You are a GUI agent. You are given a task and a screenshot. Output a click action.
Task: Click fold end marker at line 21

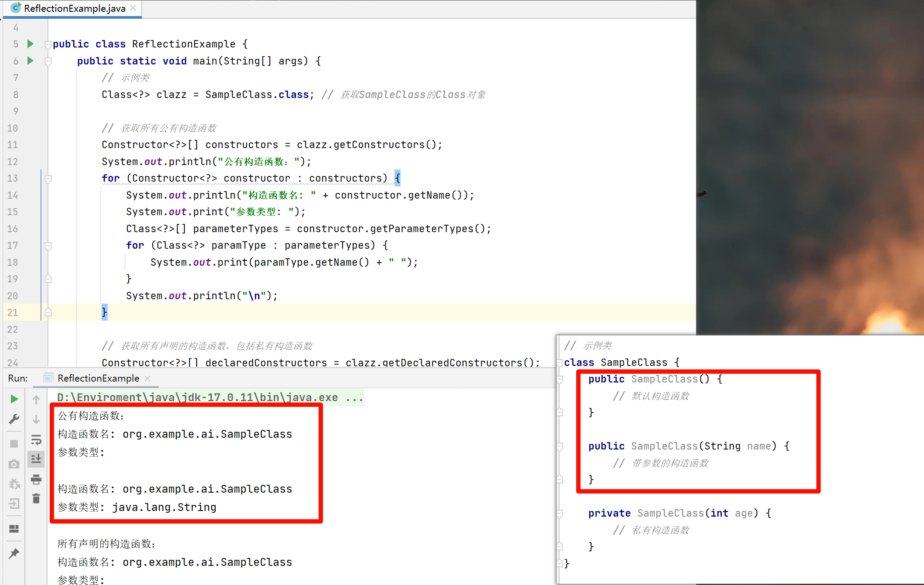48,312
